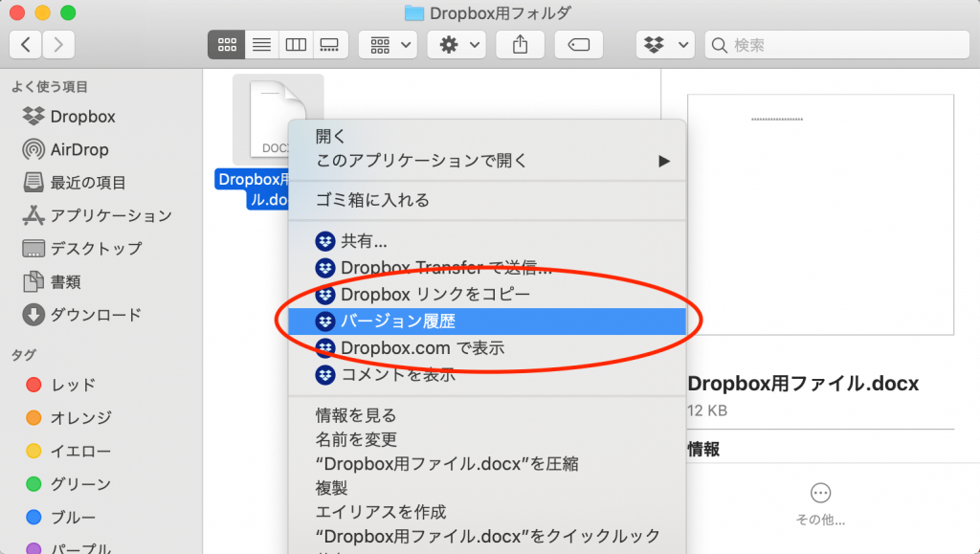Screen dimensions: 980x554
Task: Choose 共有... in the context menu
Action: (x=487, y=241)
